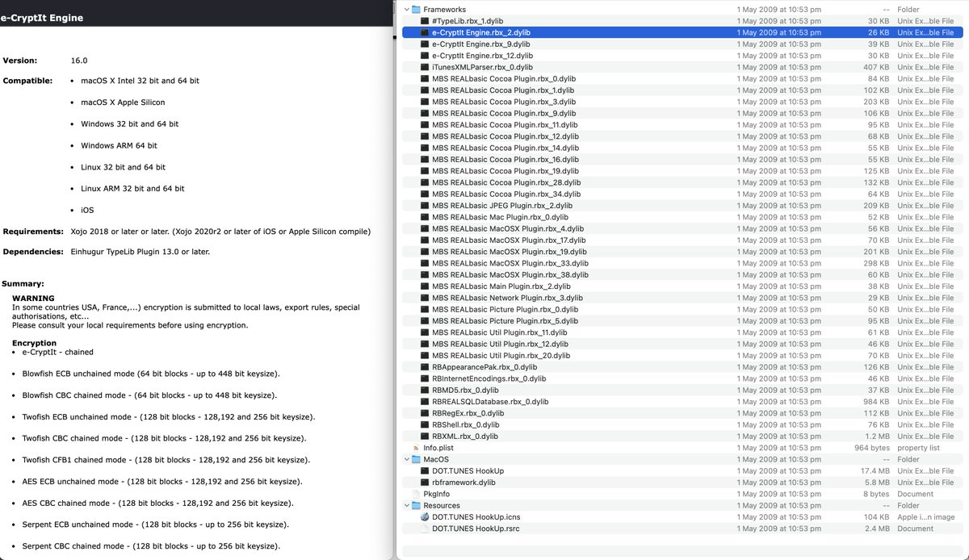Click the e-CryptIt Engine title heading
969x560 pixels.
tap(41, 18)
